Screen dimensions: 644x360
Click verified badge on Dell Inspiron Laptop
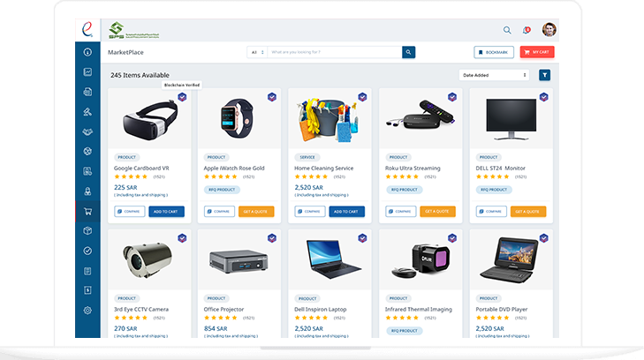[362, 238]
